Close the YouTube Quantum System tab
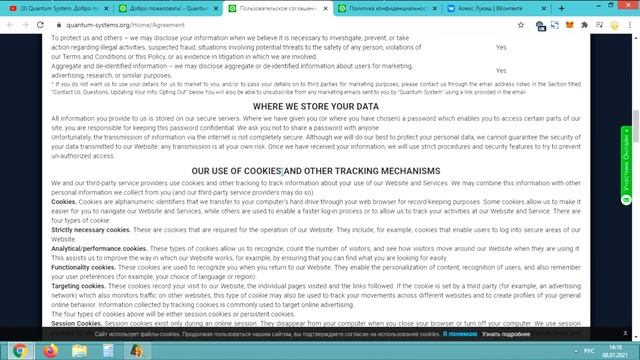 (x=107, y=8)
